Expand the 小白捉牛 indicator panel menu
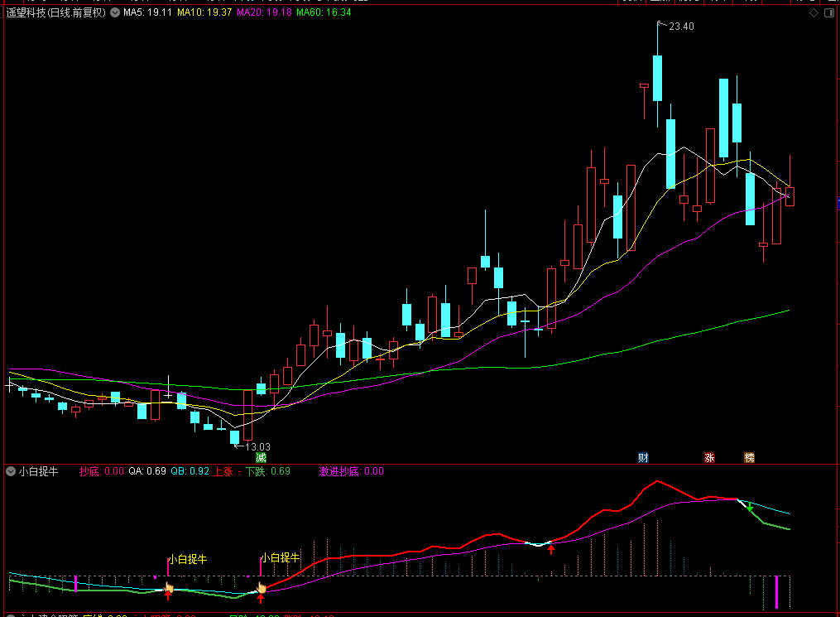 [x=11, y=471]
